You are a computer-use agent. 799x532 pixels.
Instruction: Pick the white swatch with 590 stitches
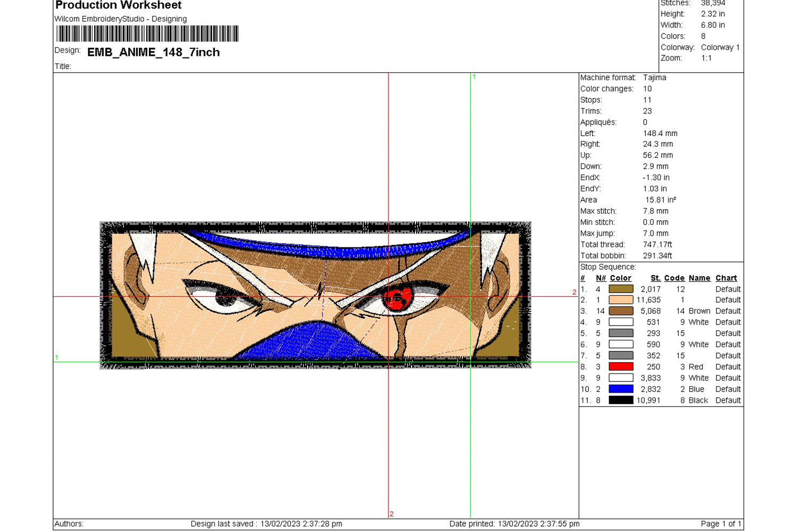click(x=621, y=345)
